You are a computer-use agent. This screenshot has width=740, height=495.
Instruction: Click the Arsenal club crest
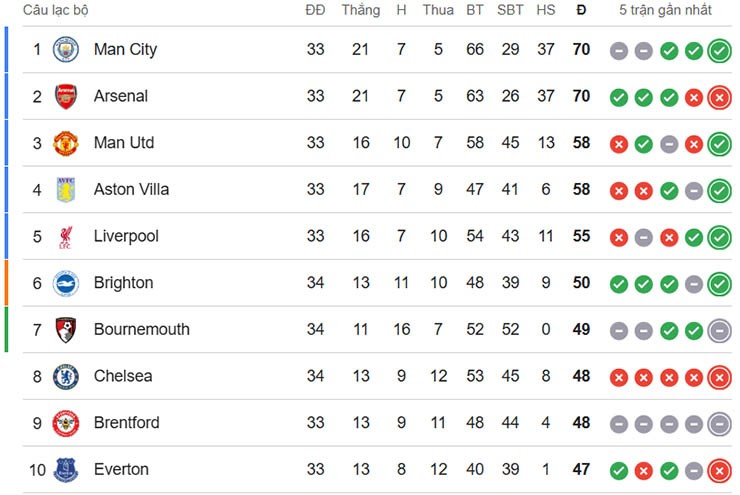(65, 97)
